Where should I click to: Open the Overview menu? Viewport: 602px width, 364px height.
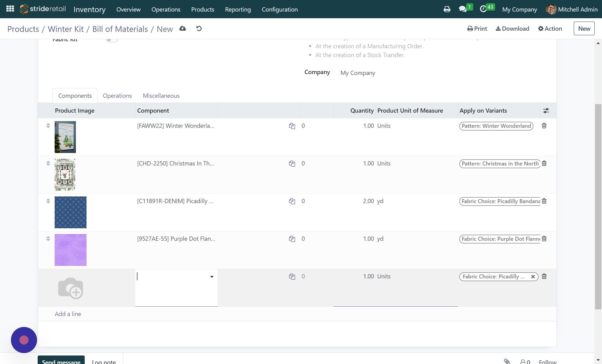click(128, 9)
